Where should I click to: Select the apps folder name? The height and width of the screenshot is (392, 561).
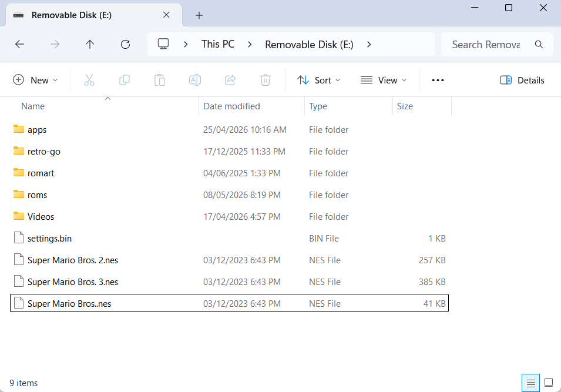pyautogui.click(x=37, y=130)
